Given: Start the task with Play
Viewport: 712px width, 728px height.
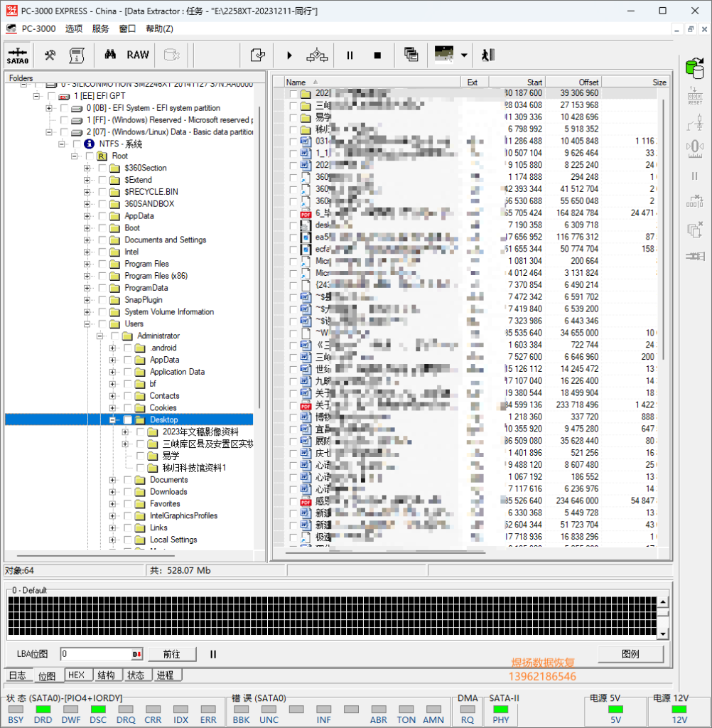Looking at the screenshot, I should (290, 55).
